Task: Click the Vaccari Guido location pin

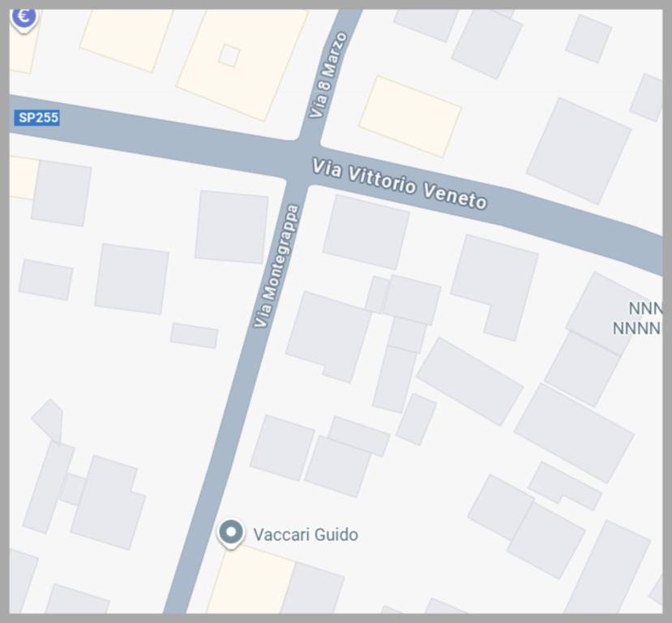Action: (231, 534)
